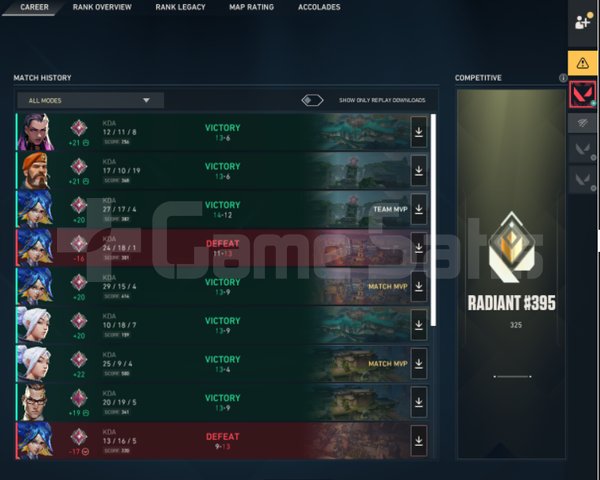Open the Rank Overview tab
600x480 pixels.
pyautogui.click(x=102, y=7)
